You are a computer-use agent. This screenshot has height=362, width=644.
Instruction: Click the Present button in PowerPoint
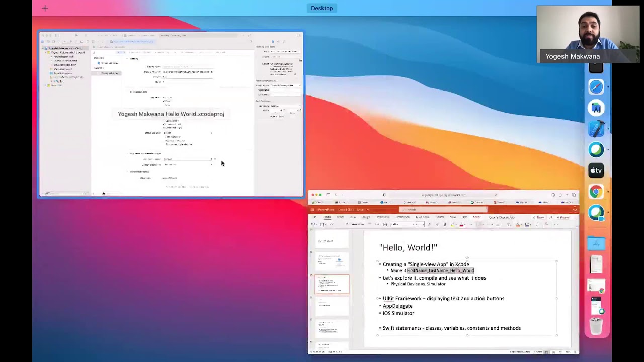[x=565, y=217]
